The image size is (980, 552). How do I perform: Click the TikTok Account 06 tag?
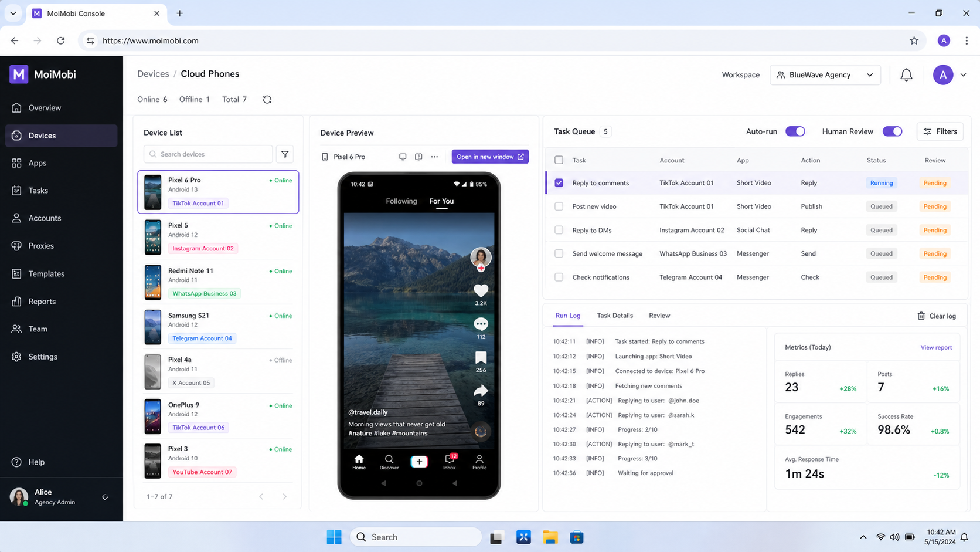(198, 428)
